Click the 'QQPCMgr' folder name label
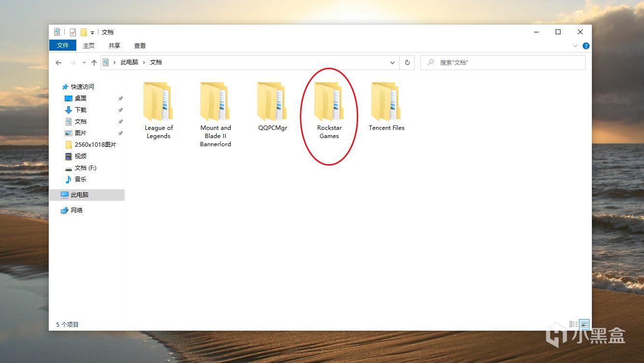 [x=273, y=128]
